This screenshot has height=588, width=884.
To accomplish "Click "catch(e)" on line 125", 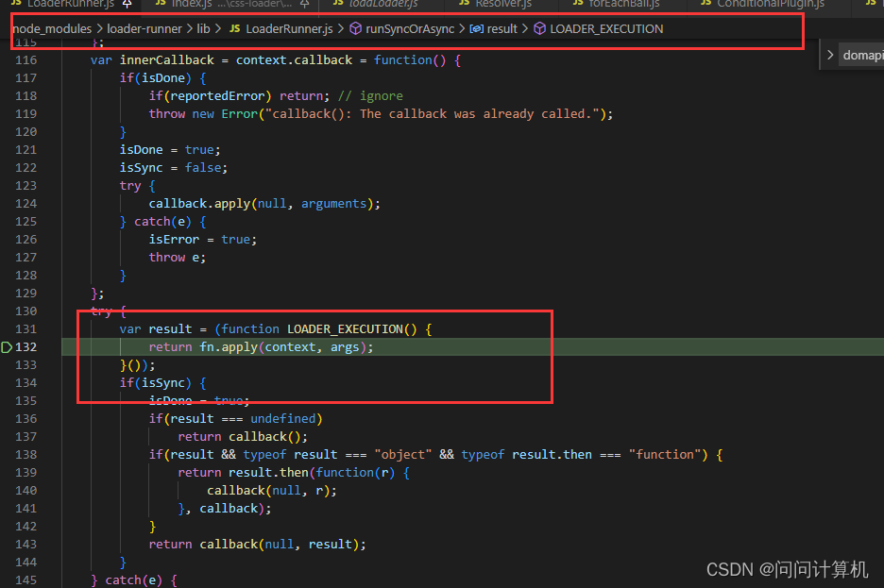I will 163,222.
